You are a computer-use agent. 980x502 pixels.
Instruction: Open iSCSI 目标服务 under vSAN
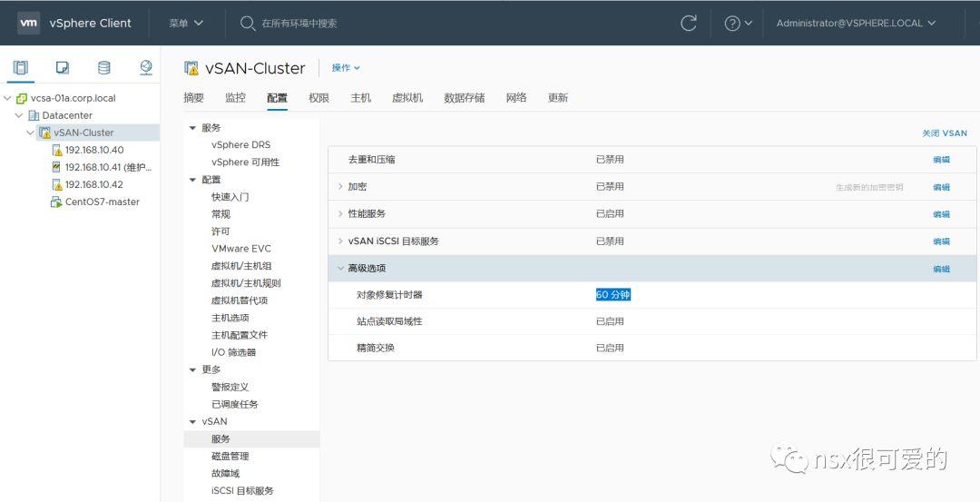(242, 491)
